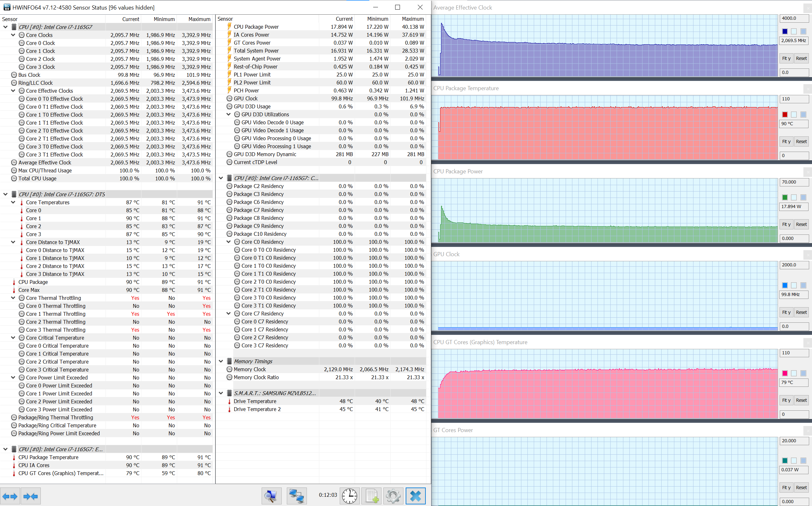Click the 4000.0 max value field

point(794,18)
